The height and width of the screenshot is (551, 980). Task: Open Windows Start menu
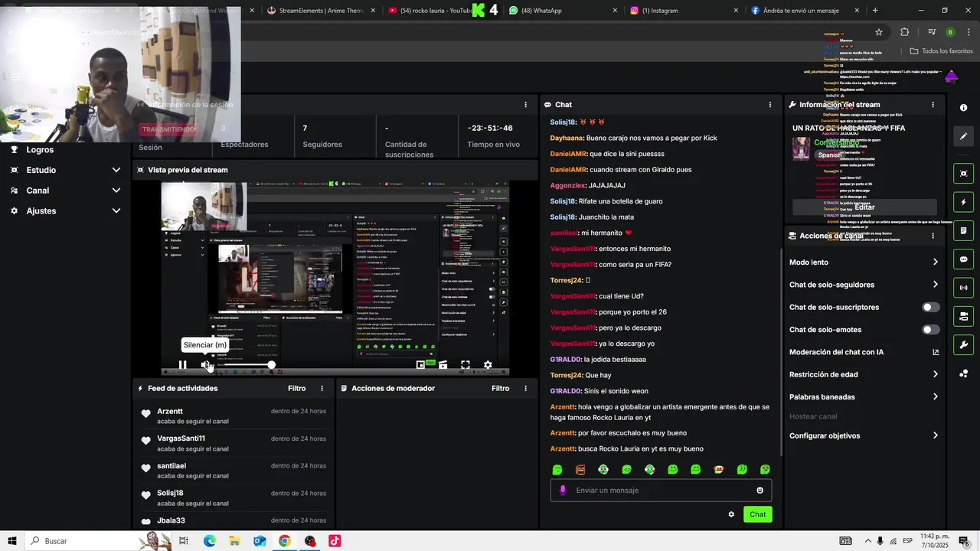pos(11,541)
